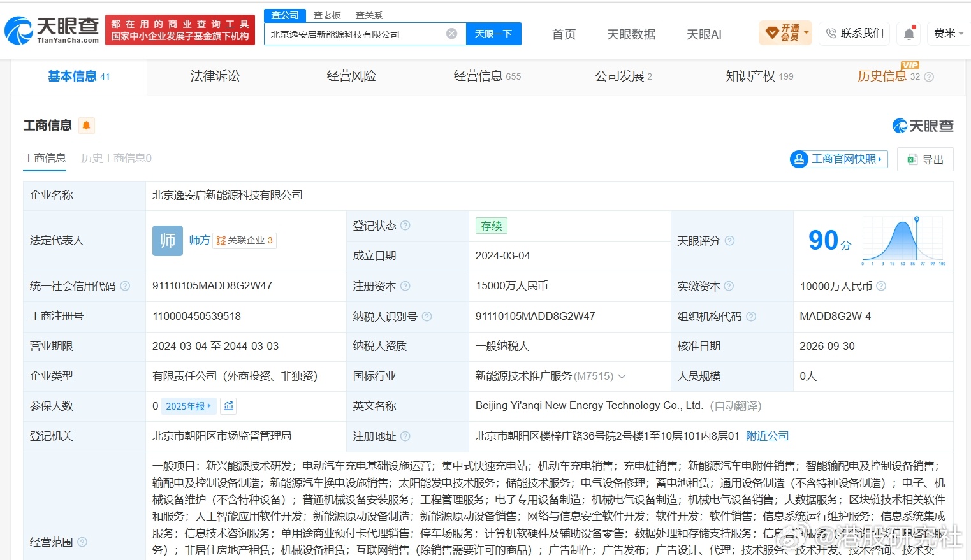Click the orange alert bell beside 工商信息
Screen dimensions: 971x560
click(x=86, y=126)
